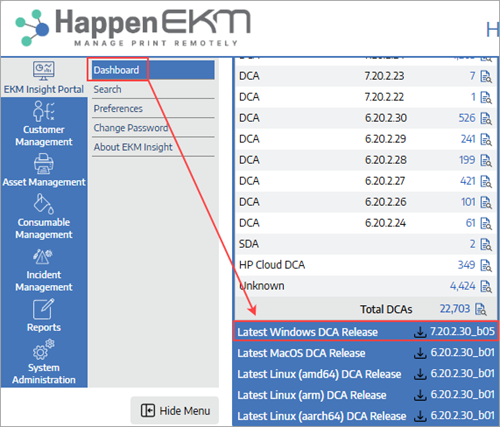View details icon for DCA 7.20.2.22
Image resolution: width=500 pixels, height=427 pixels.
pos(486,97)
